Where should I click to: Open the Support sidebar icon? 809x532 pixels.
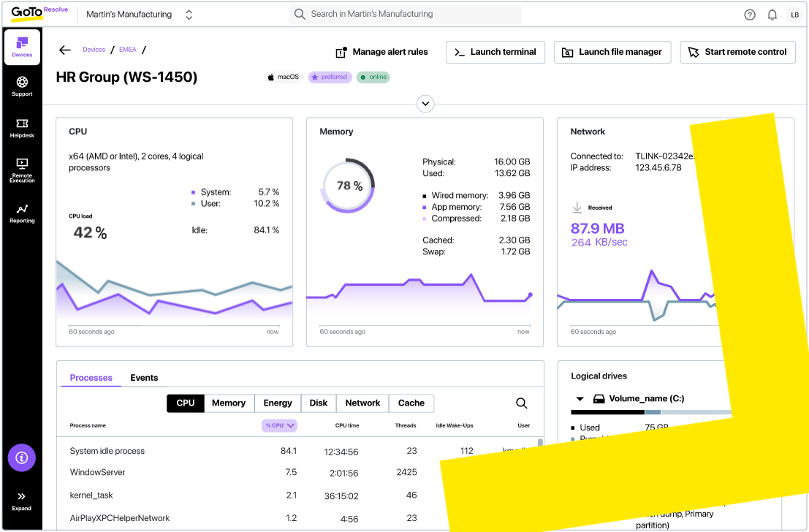pos(22,86)
